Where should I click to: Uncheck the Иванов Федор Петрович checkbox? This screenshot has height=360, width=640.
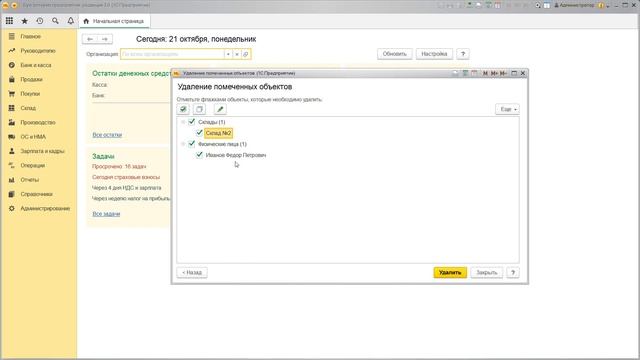click(x=199, y=155)
